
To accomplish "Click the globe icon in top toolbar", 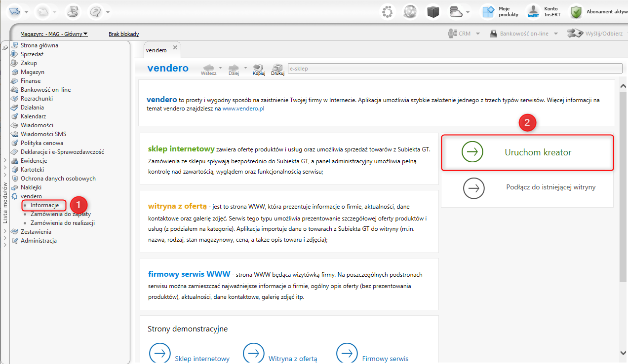I will (x=410, y=11).
